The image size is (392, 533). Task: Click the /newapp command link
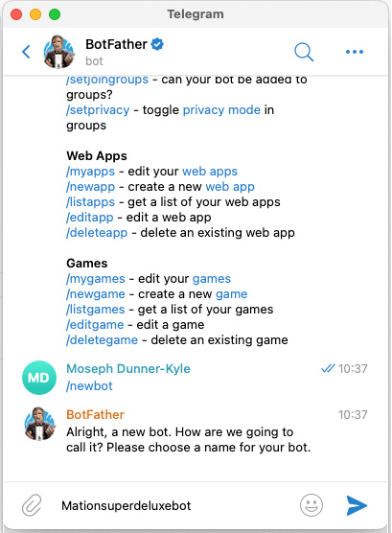coord(90,187)
